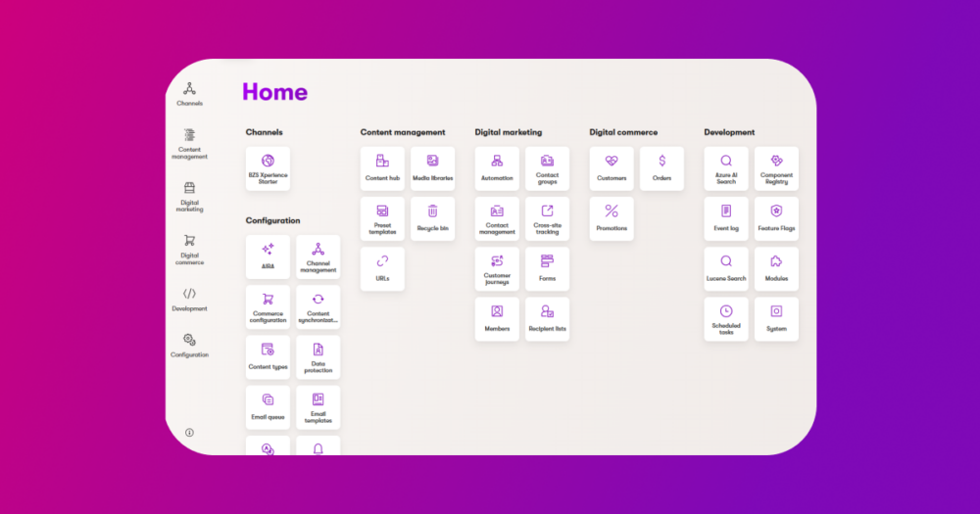Open Scheduled tasks tile

pos(726,319)
